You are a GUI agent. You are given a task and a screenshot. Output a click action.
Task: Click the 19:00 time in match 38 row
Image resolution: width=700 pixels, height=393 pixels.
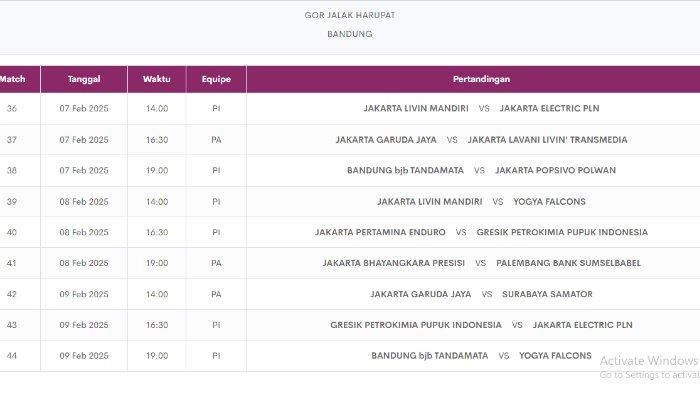coord(157,171)
